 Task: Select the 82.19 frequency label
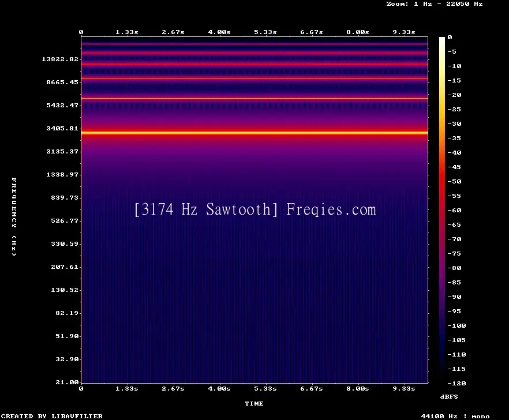click(x=67, y=313)
